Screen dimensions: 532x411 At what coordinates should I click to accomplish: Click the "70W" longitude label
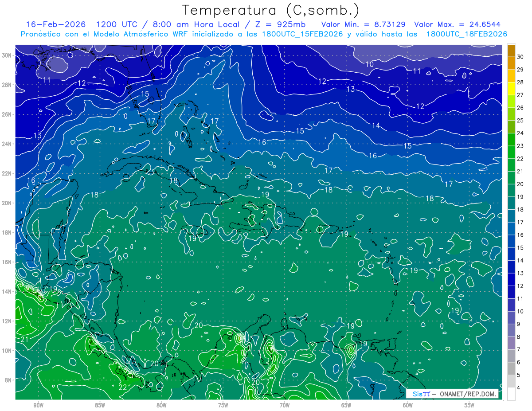click(285, 405)
